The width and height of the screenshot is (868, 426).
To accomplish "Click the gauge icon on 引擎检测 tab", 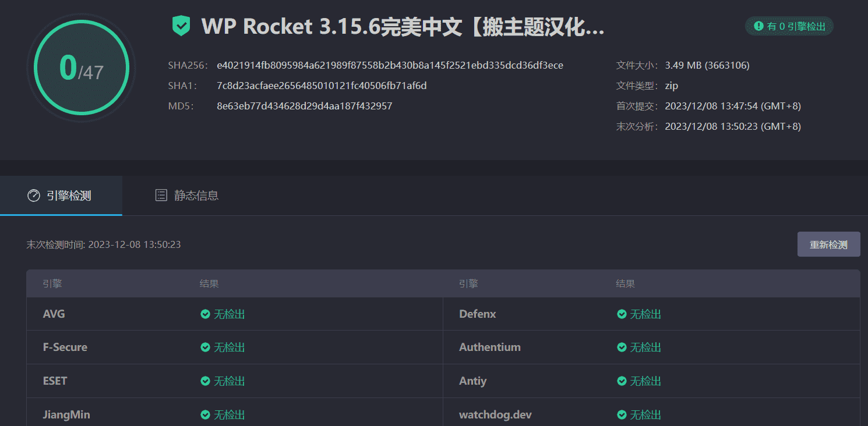I will (x=34, y=196).
